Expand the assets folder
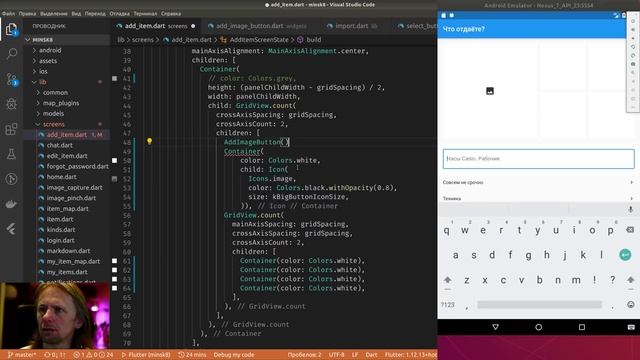The image size is (640, 360). [67, 61]
